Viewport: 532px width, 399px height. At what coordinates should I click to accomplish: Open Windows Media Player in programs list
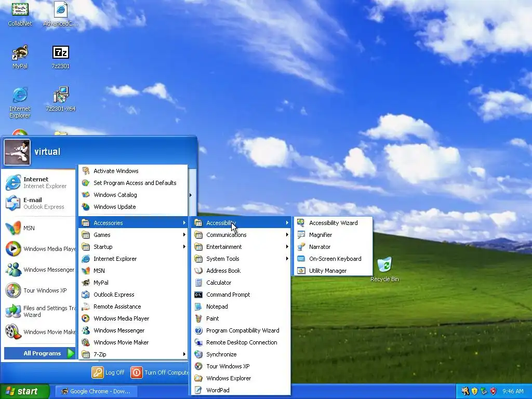133,318
